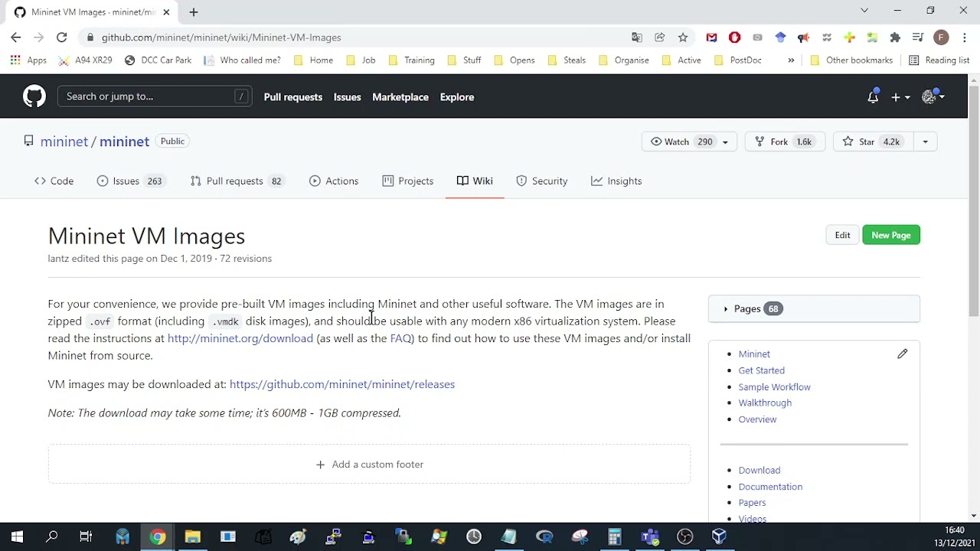
Task: Open File Explorer from the taskbar
Action: [x=192, y=536]
